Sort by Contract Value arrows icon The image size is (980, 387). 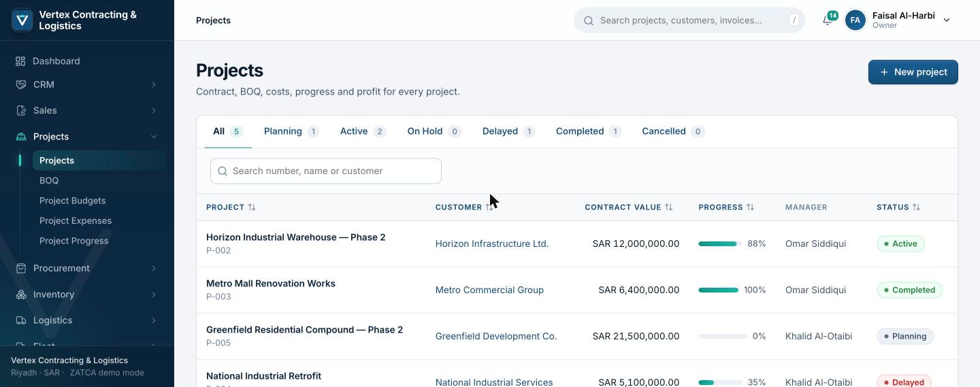[x=668, y=207]
